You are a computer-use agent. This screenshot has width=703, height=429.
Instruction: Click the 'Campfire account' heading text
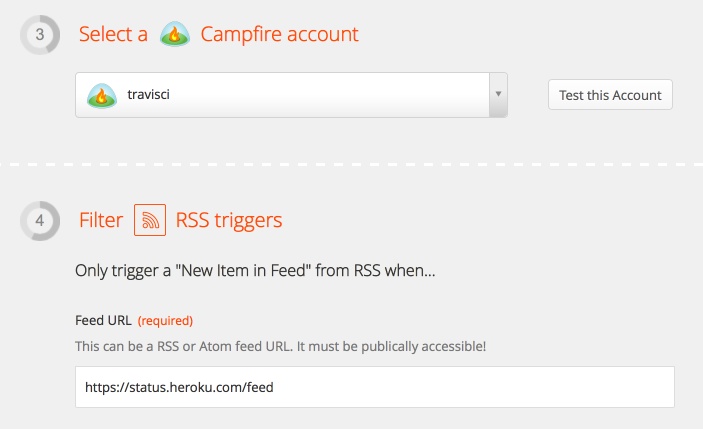click(279, 34)
